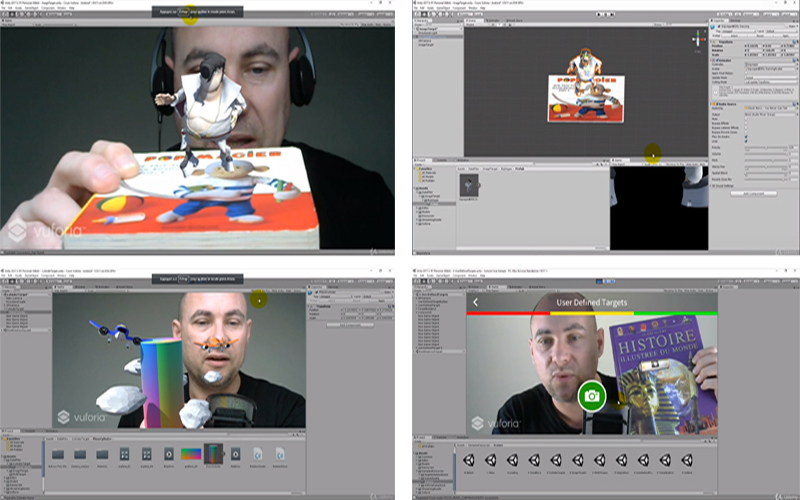The image size is (800, 500).
Task: Toggle Bypass Listener Effects checkbox
Action: point(746,128)
